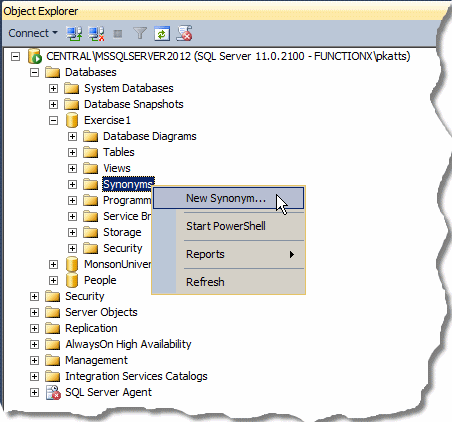Click the Connect Object Explorer toolbar icon

pyautogui.click(x=74, y=33)
